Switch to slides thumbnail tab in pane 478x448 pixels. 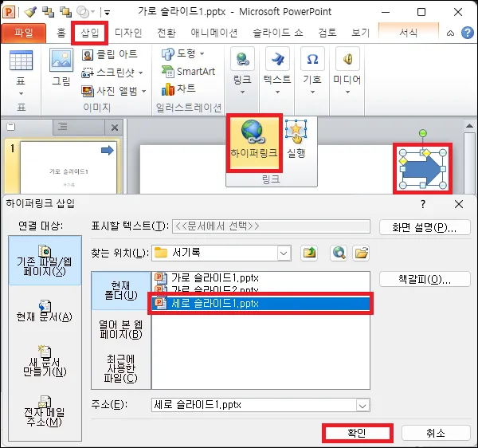pos(11,127)
